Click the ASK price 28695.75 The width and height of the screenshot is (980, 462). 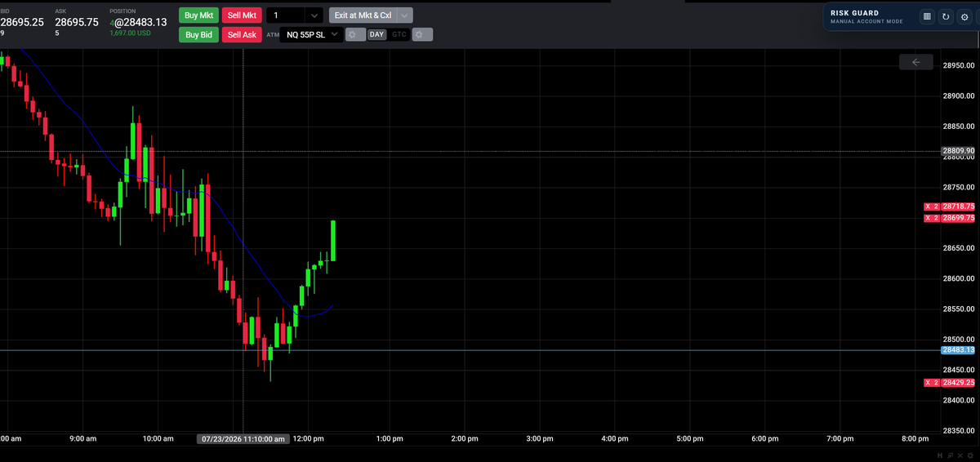[77, 22]
